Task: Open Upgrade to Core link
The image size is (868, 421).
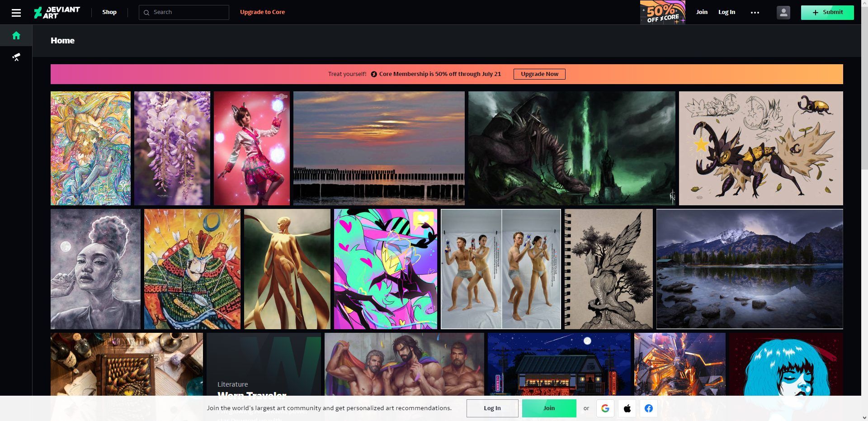Action: tap(262, 12)
